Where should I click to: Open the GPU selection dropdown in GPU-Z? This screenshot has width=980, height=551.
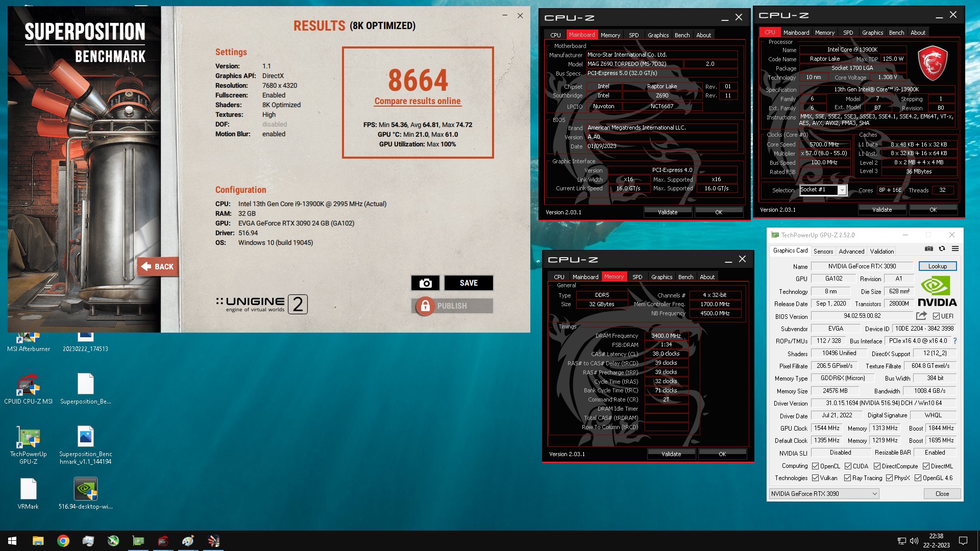[824, 494]
